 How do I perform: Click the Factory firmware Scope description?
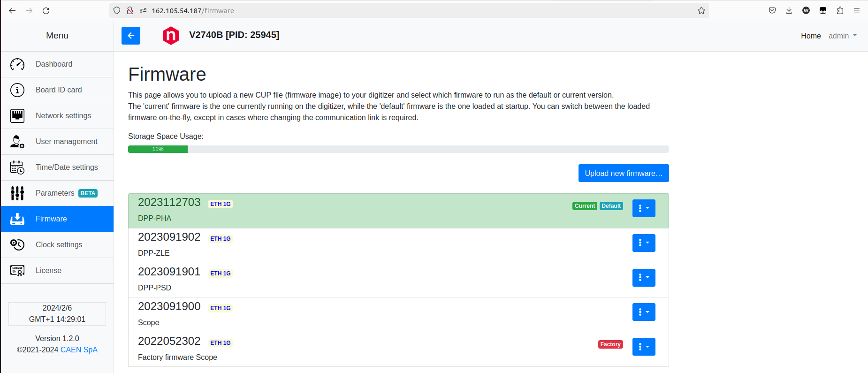click(177, 357)
